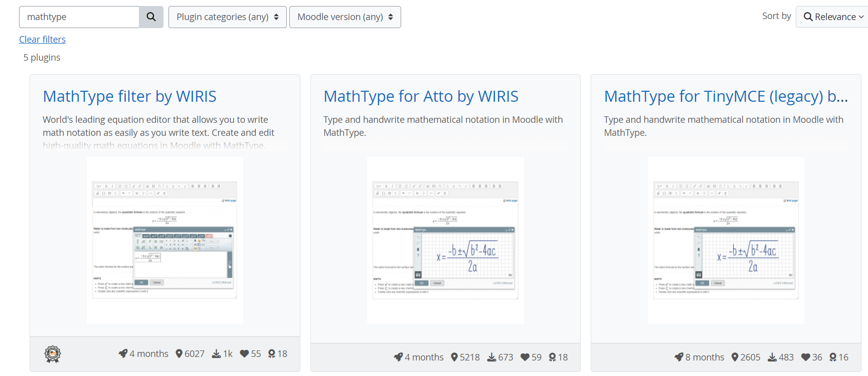Click '4 months' release age on MathType filter card

pos(149,353)
